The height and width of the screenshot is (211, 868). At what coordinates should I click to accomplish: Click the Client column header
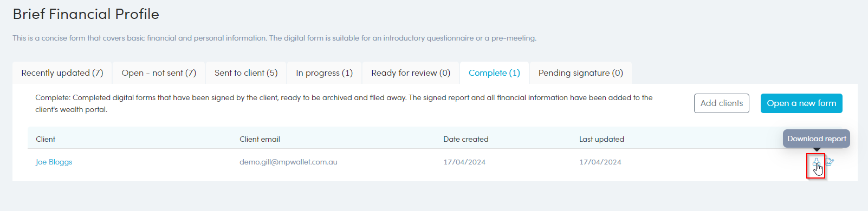(x=46, y=139)
